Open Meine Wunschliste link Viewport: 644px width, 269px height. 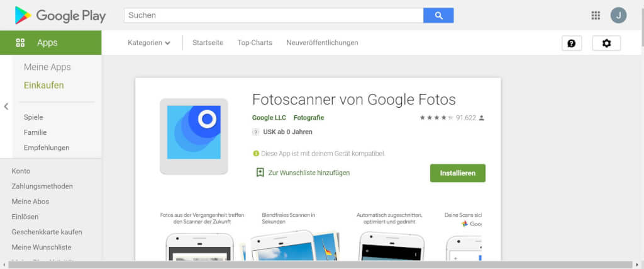[42, 247]
